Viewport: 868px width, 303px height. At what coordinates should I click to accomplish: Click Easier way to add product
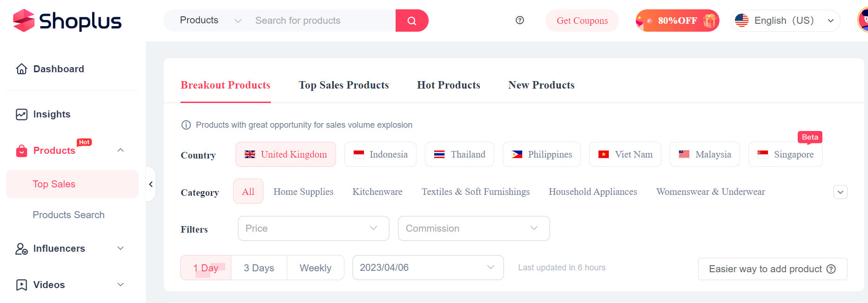pos(772,269)
